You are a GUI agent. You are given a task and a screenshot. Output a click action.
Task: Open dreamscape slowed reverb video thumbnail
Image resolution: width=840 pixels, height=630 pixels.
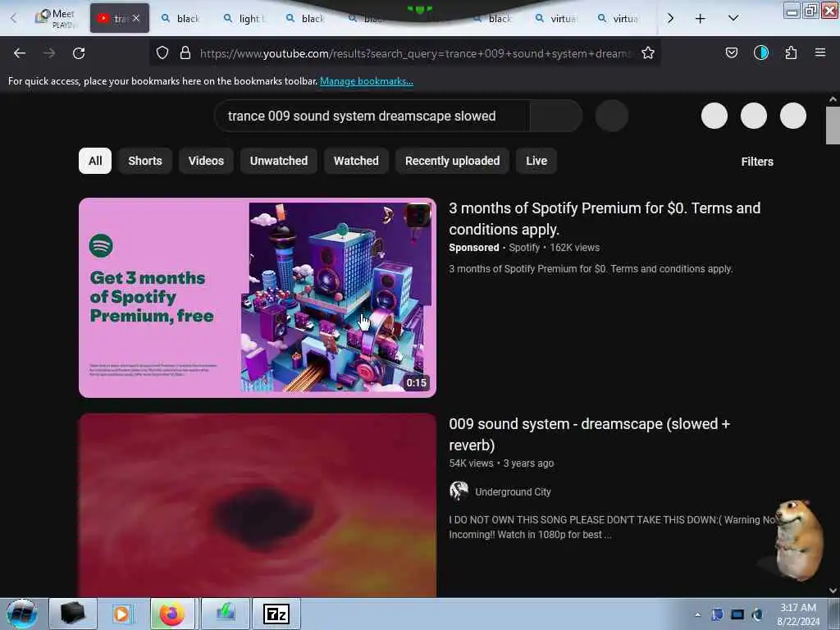click(x=258, y=505)
